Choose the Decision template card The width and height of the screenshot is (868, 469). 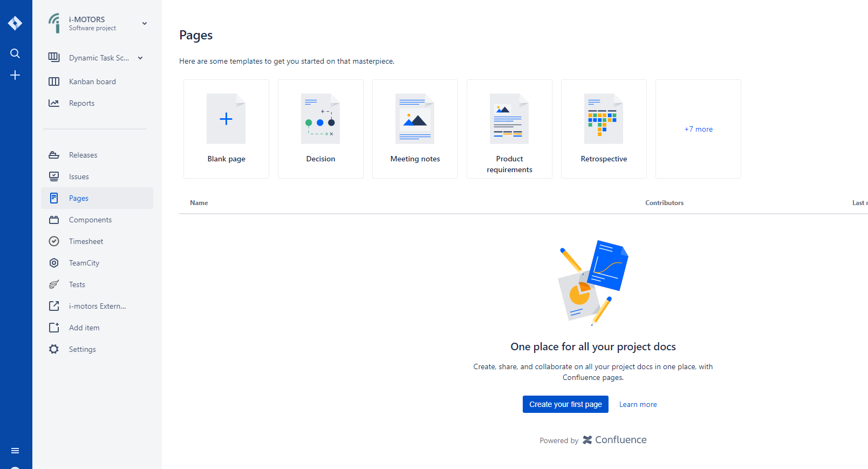click(x=320, y=129)
